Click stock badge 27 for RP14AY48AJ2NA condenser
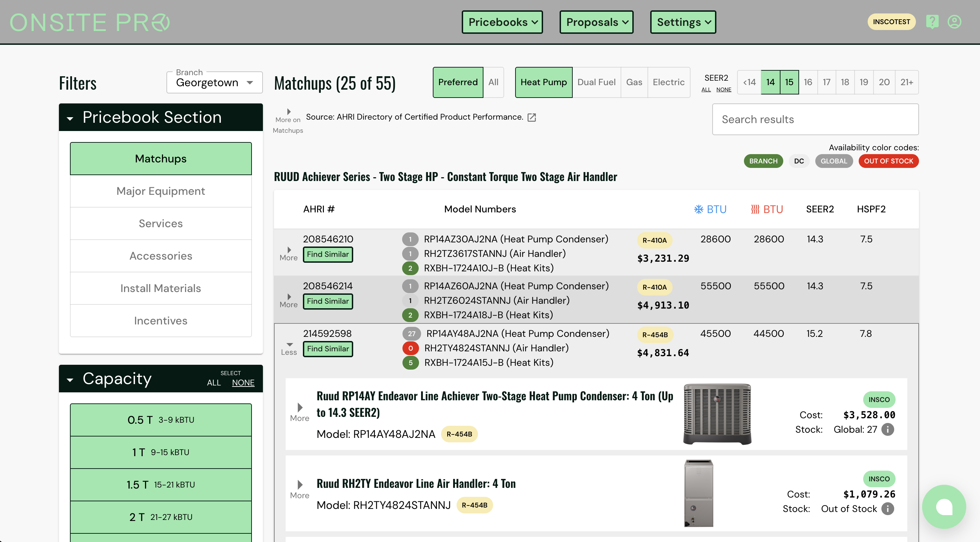 tap(412, 333)
